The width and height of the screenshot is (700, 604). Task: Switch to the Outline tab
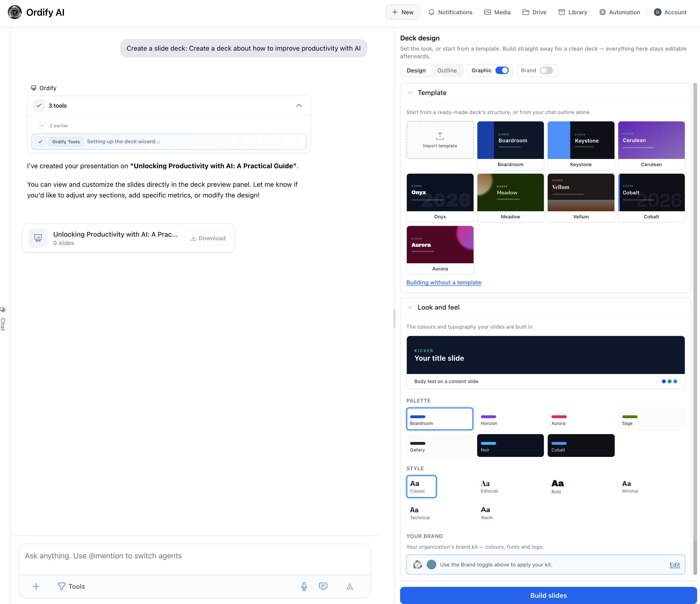pos(447,70)
